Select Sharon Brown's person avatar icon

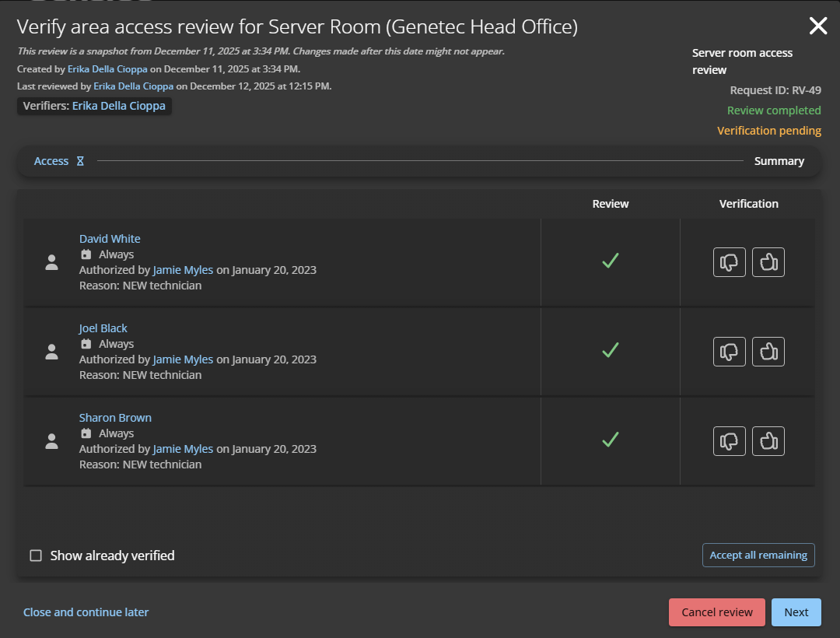(51, 441)
